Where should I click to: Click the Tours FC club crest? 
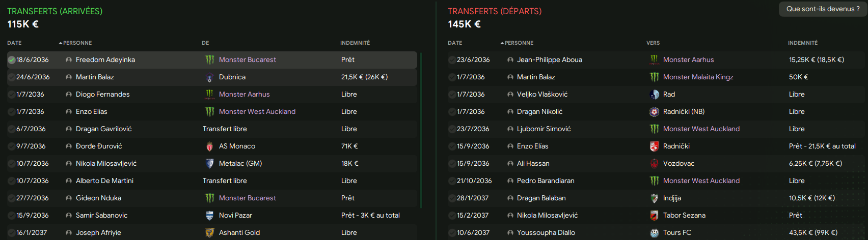[x=655, y=233]
